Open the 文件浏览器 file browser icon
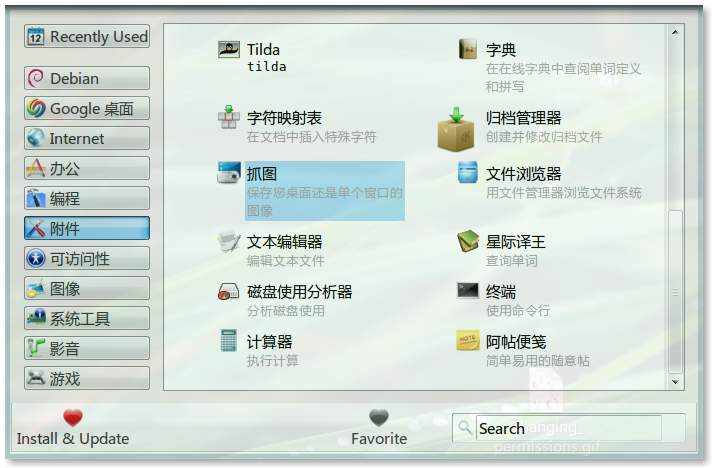 point(468,172)
